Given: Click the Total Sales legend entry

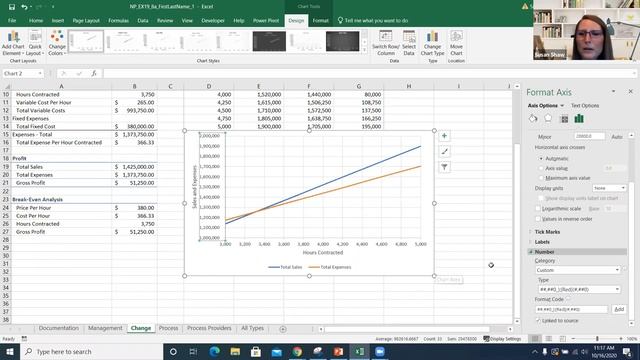Looking at the screenshot, I should coord(285,267).
